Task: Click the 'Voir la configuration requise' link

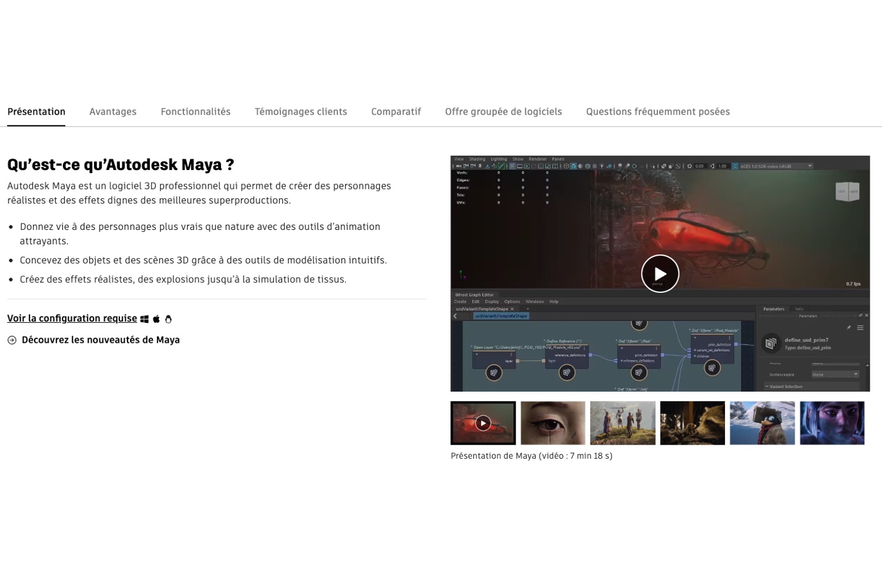Action: [x=72, y=318]
